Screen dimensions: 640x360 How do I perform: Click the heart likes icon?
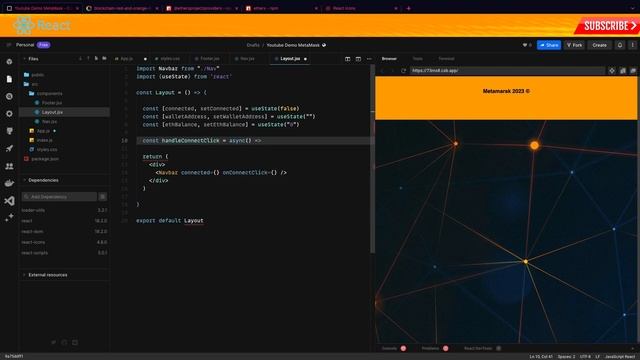(x=525, y=45)
